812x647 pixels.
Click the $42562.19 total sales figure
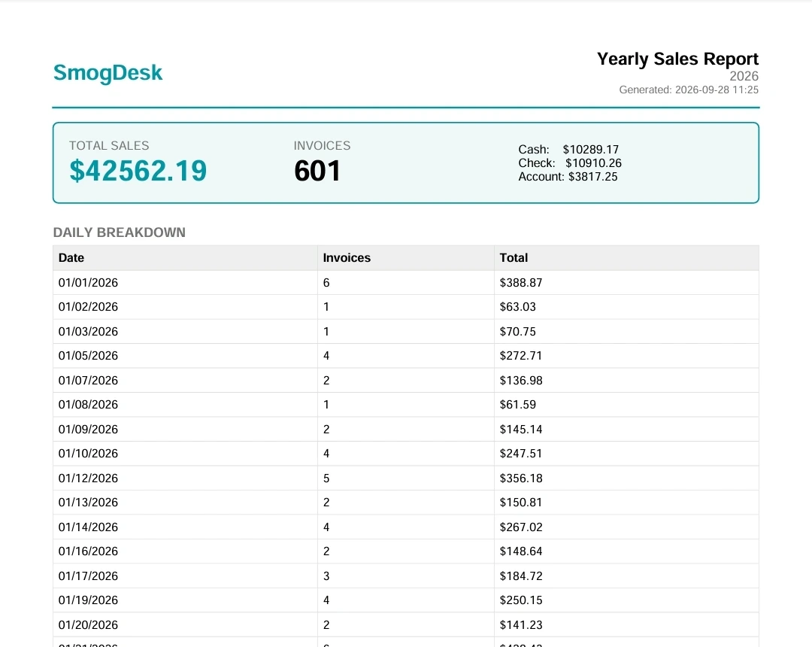pyautogui.click(x=138, y=171)
